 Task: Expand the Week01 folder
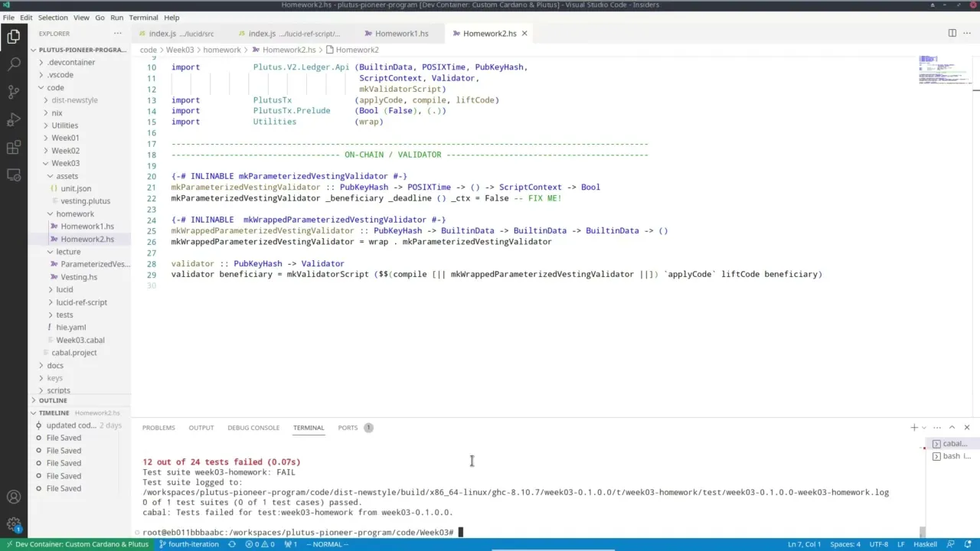65,138
